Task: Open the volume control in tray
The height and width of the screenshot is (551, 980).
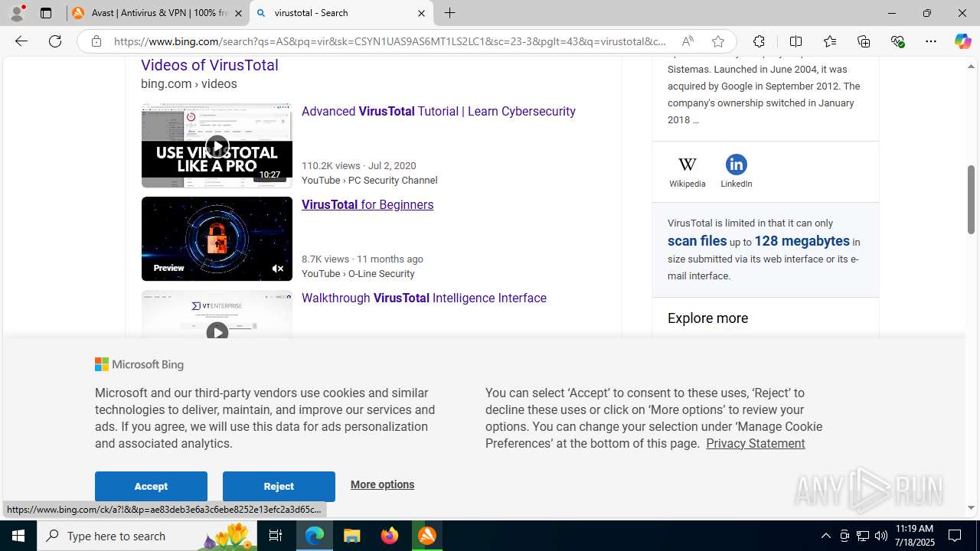Action: [881, 536]
